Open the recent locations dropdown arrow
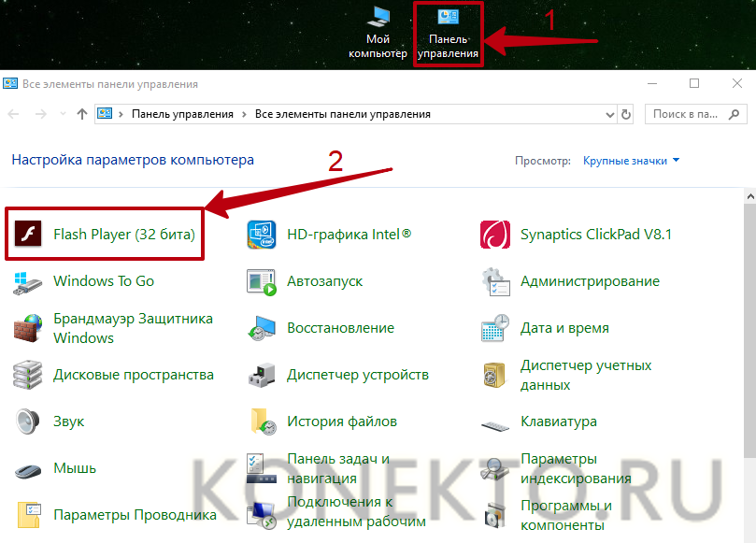Screen dimensions: 756x543 [63, 114]
